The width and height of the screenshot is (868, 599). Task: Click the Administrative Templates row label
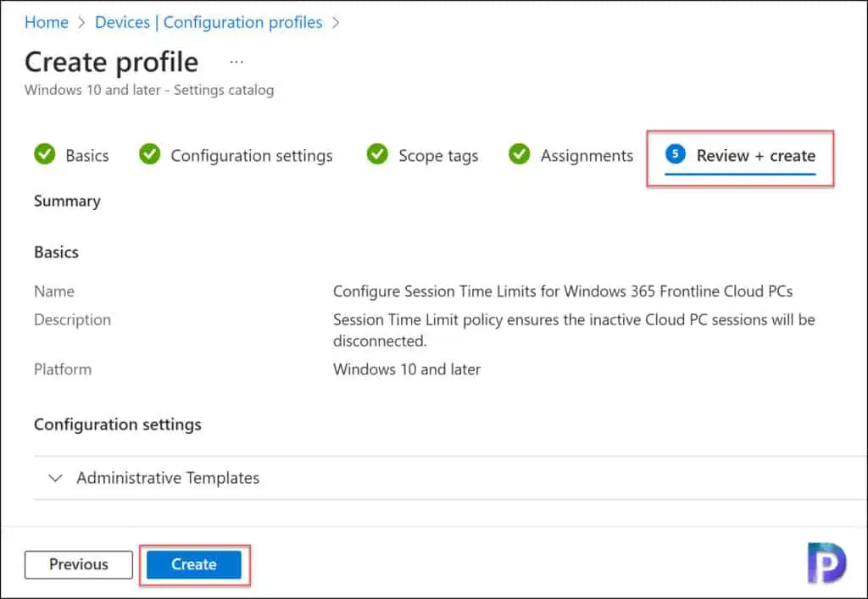[168, 478]
